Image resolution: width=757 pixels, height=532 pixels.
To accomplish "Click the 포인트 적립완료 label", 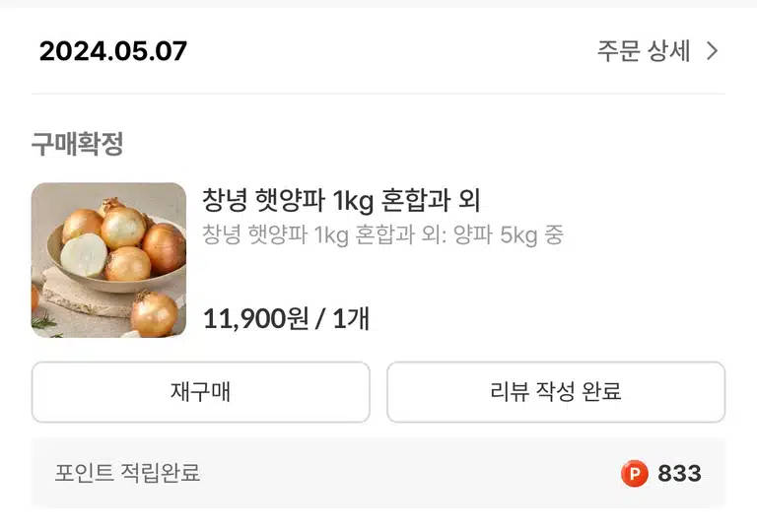I will (127, 473).
